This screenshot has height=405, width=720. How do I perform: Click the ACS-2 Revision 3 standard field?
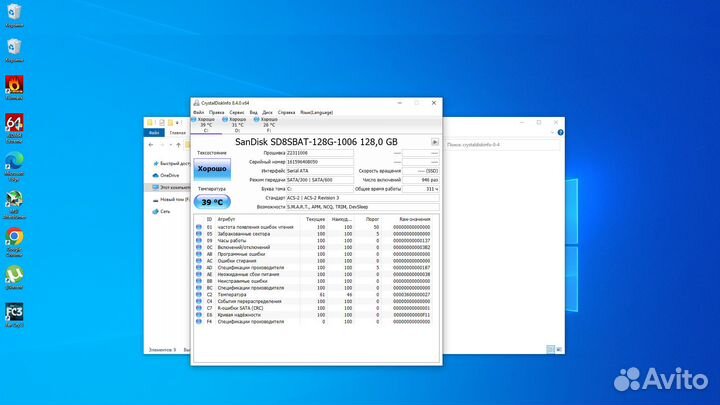362,198
